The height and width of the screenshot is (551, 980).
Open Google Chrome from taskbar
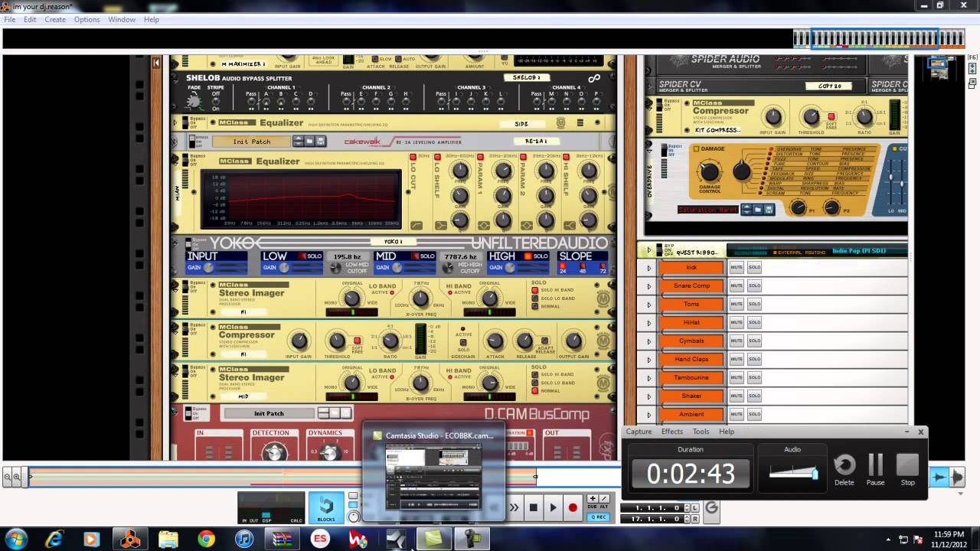point(206,540)
